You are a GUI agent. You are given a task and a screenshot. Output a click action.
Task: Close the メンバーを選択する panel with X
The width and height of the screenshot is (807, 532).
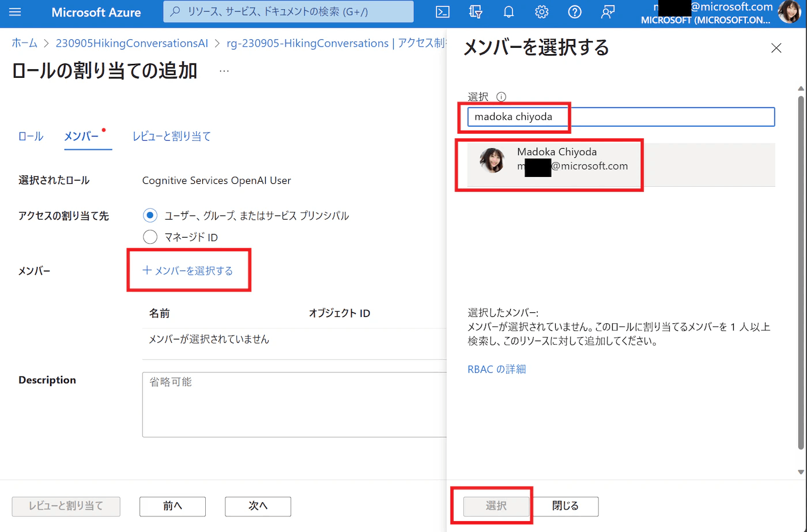click(x=776, y=48)
